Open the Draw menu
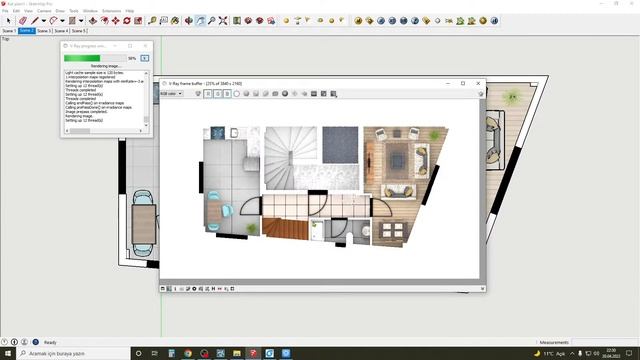The width and height of the screenshot is (640, 360). [60, 11]
